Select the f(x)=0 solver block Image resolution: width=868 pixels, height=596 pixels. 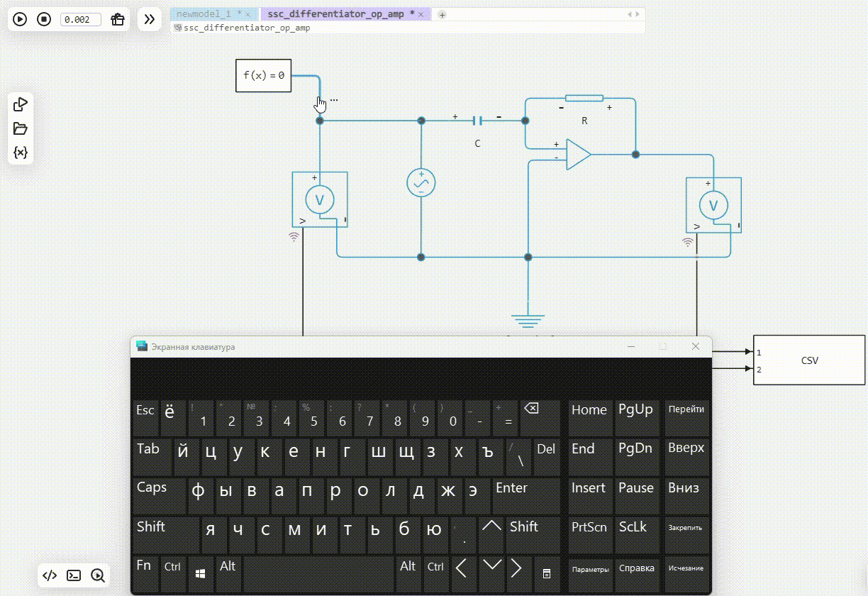(x=263, y=75)
